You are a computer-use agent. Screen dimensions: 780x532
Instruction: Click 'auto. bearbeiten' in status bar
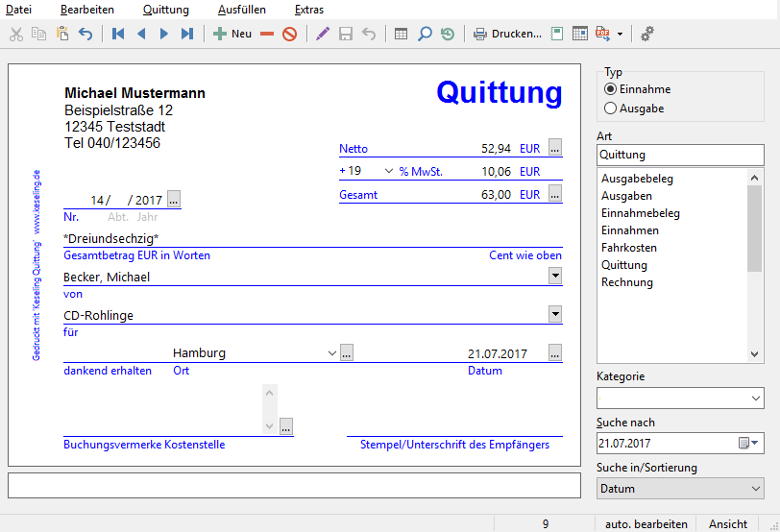pos(646,524)
